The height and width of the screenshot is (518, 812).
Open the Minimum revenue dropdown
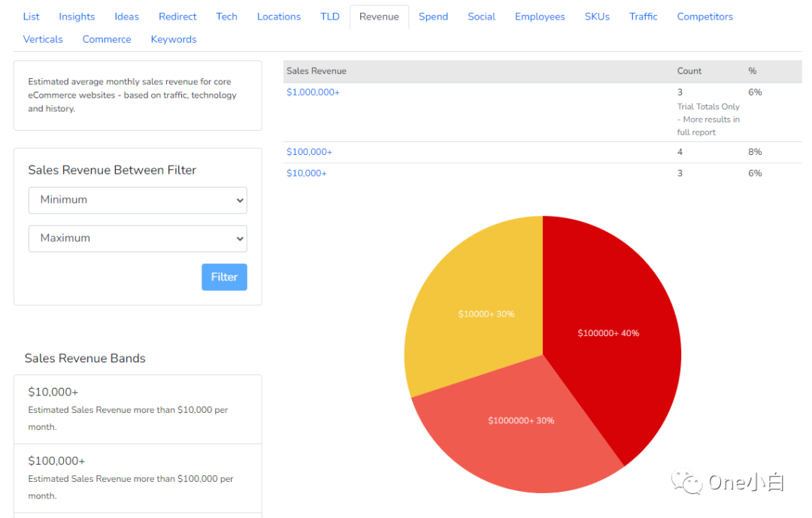138,200
